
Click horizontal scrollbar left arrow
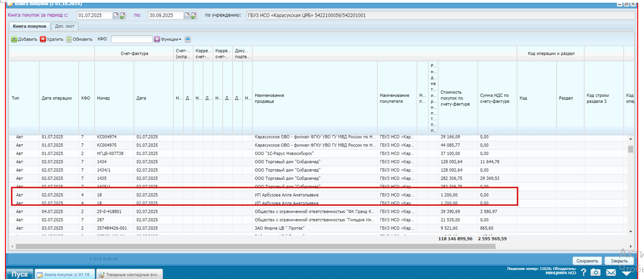(x=13, y=247)
